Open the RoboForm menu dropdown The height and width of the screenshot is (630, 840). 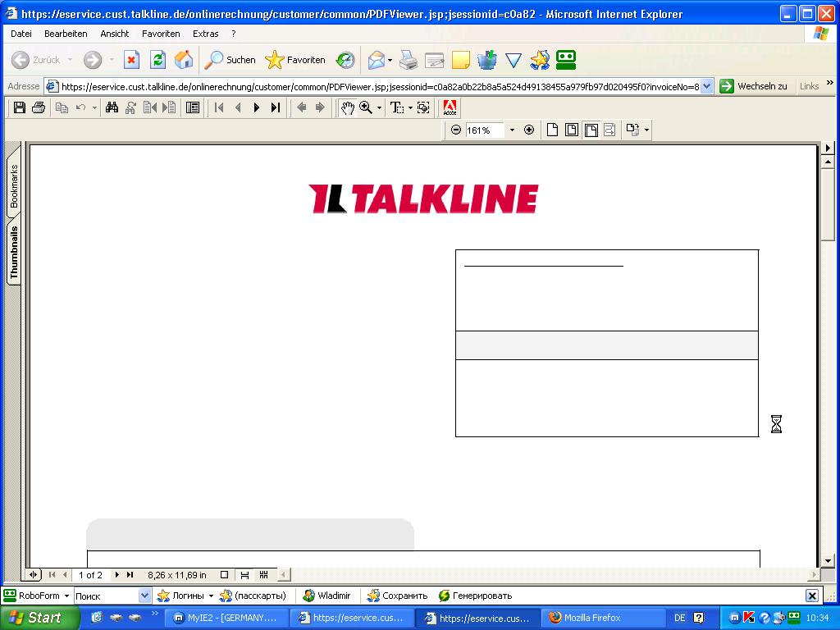click(x=66, y=596)
